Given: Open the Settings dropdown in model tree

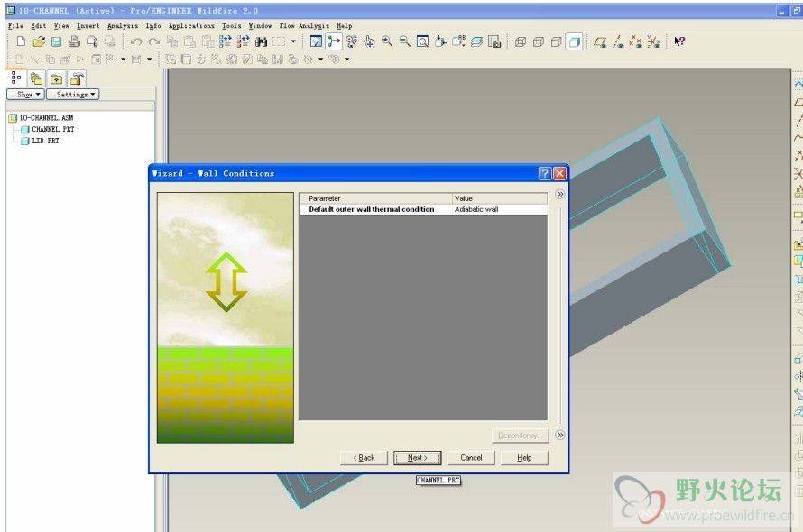Looking at the screenshot, I should pyautogui.click(x=72, y=94).
